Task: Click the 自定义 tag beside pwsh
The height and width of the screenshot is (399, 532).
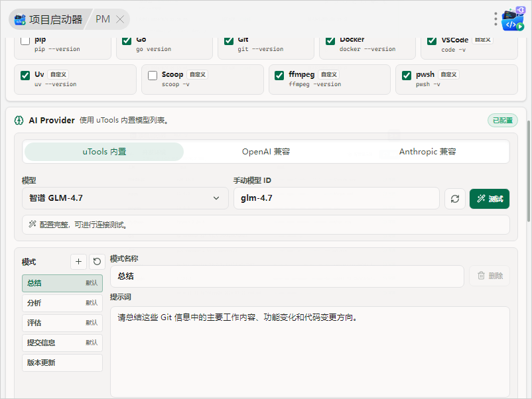Action: pos(448,75)
